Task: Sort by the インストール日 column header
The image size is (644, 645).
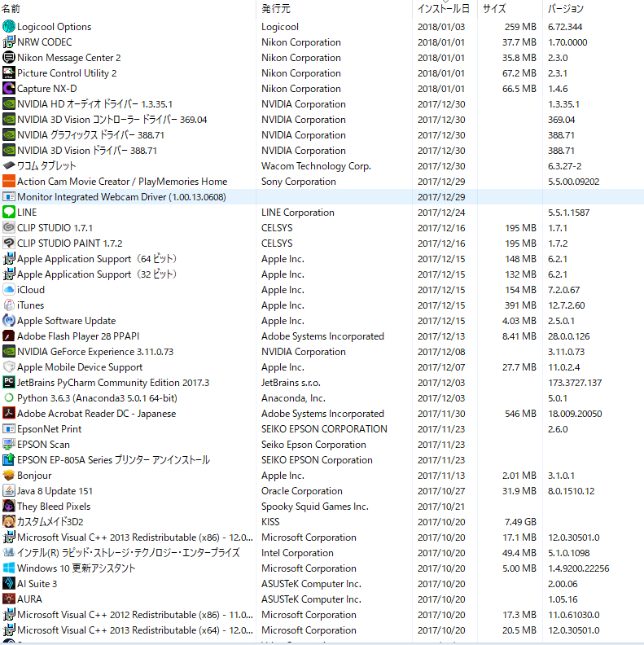Action: point(444,9)
